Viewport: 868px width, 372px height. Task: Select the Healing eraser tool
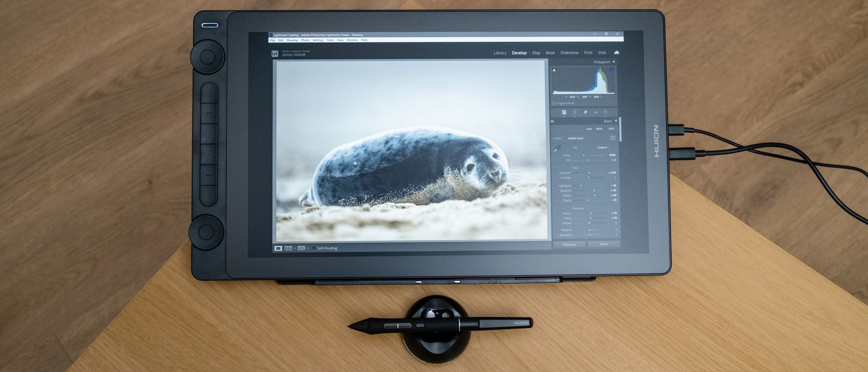tap(585, 112)
